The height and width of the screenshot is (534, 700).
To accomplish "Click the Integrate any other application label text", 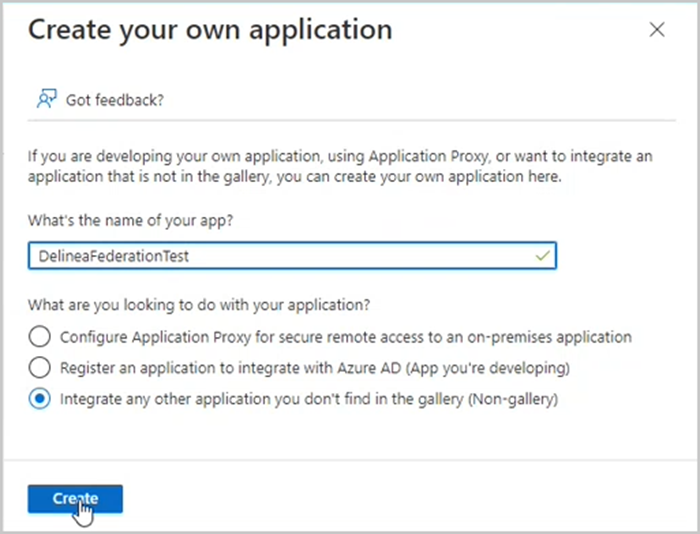I will pyautogui.click(x=308, y=399).
